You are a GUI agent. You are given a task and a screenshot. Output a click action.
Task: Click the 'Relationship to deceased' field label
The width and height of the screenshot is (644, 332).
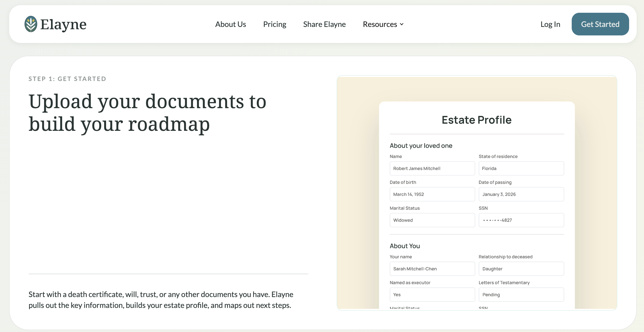coord(506,257)
